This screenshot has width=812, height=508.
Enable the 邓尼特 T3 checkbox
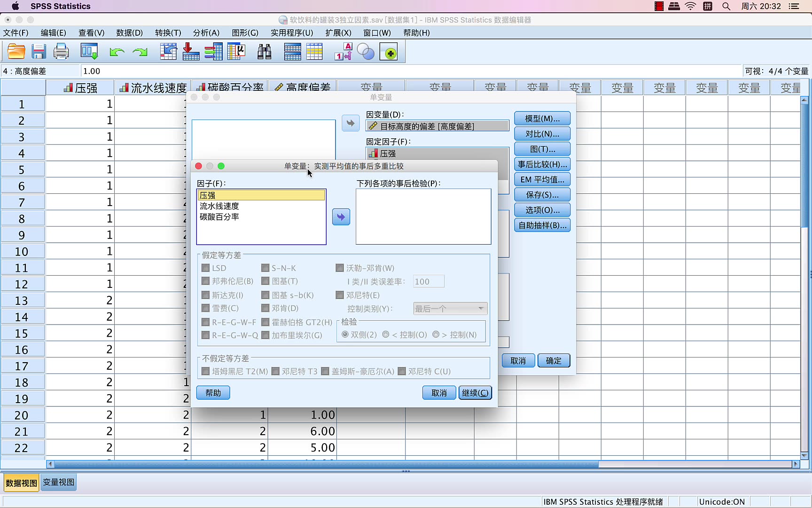point(275,371)
